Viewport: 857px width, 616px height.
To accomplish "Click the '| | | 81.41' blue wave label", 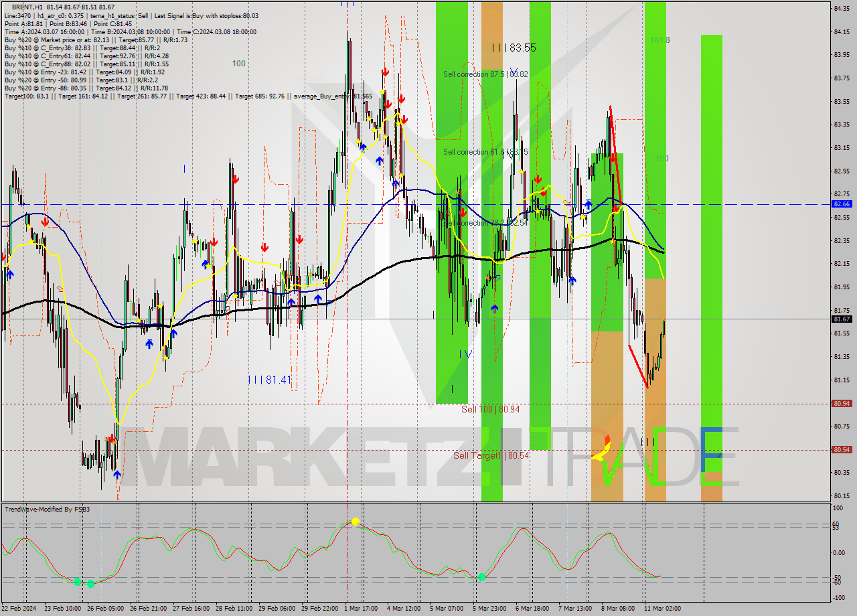I will click(x=270, y=380).
